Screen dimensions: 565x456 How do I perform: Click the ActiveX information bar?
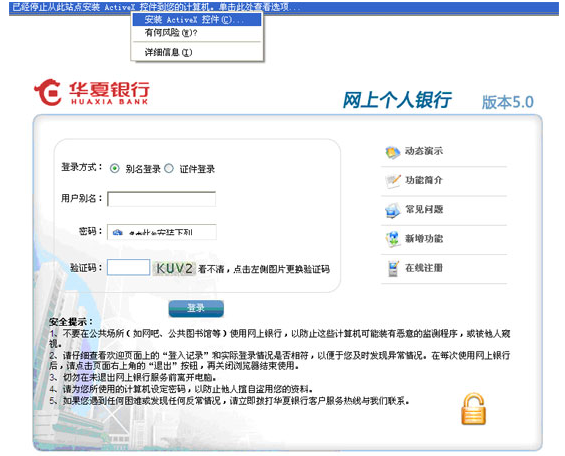(284, 7)
